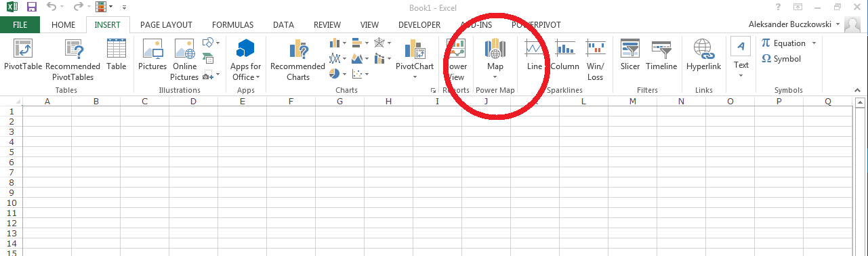Screen dimensions: 868x256
Task: Select the column D header
Action: [194, 102]
